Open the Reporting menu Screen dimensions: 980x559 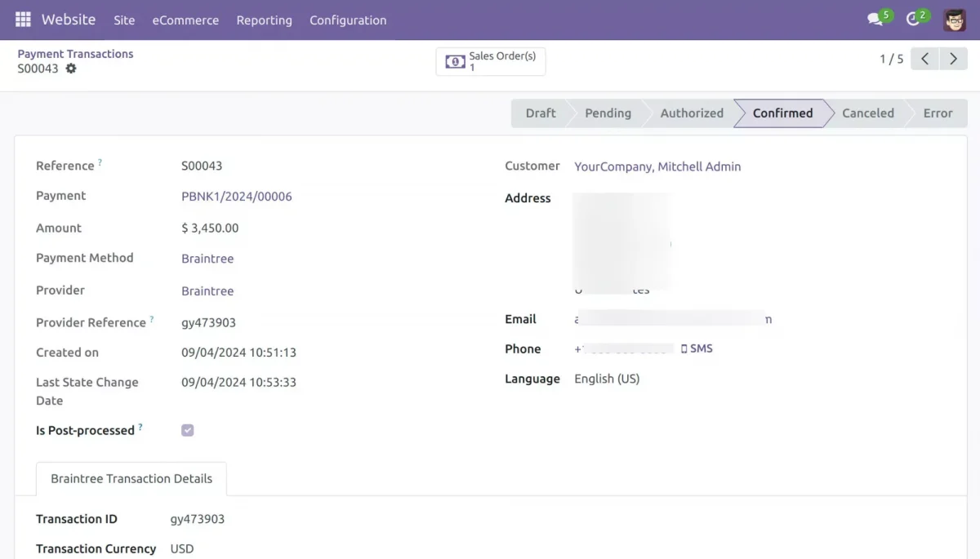tap(264, 20)
